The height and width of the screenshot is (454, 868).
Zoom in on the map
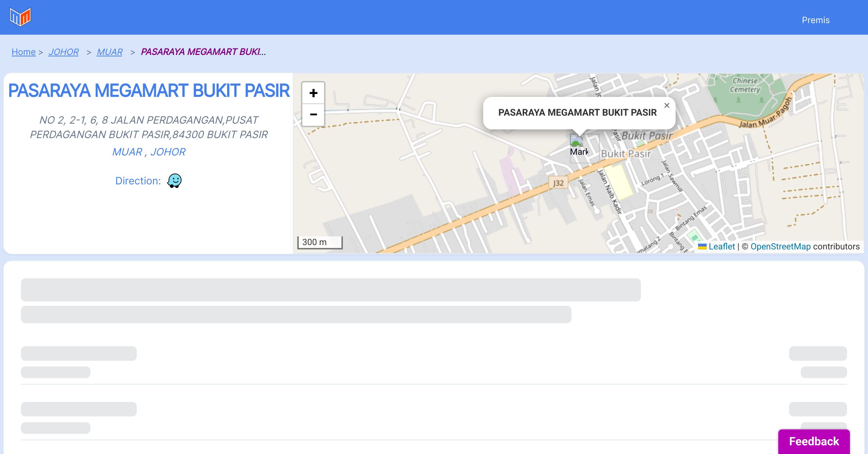point(313,93)
